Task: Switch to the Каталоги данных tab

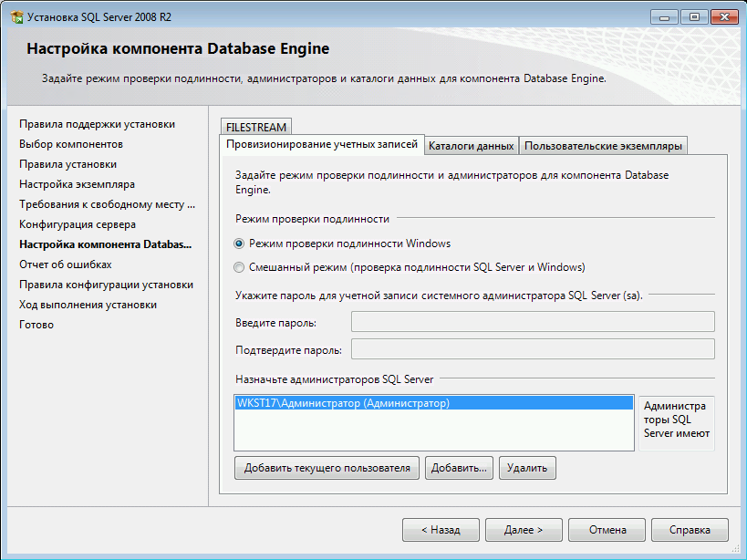Action: (x=472, y=146)
